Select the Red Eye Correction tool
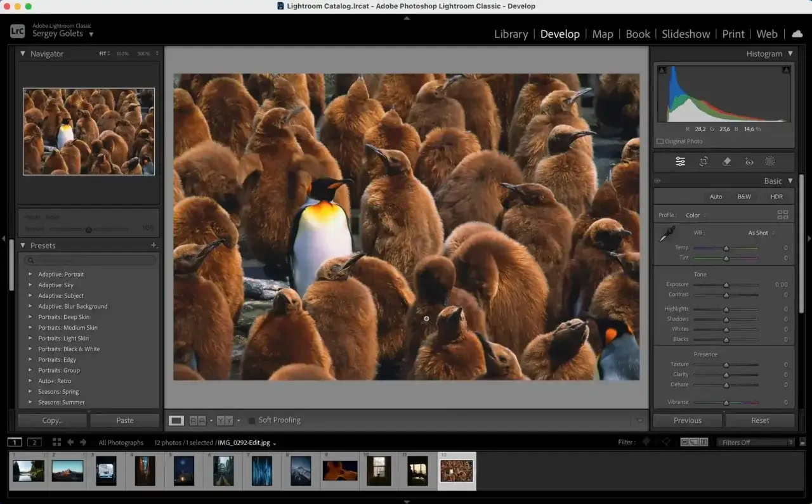Image resolution: width=812 pixels, height=504 pixels. point(749,161)
